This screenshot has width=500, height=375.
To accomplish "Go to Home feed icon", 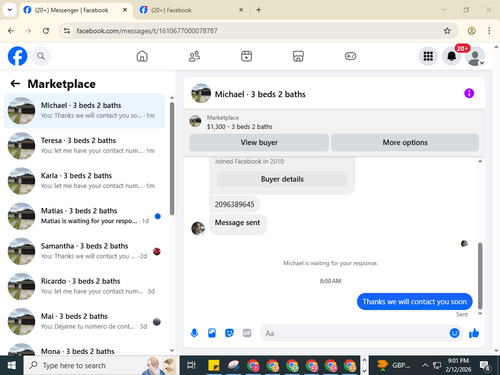I will pos(142,56).
